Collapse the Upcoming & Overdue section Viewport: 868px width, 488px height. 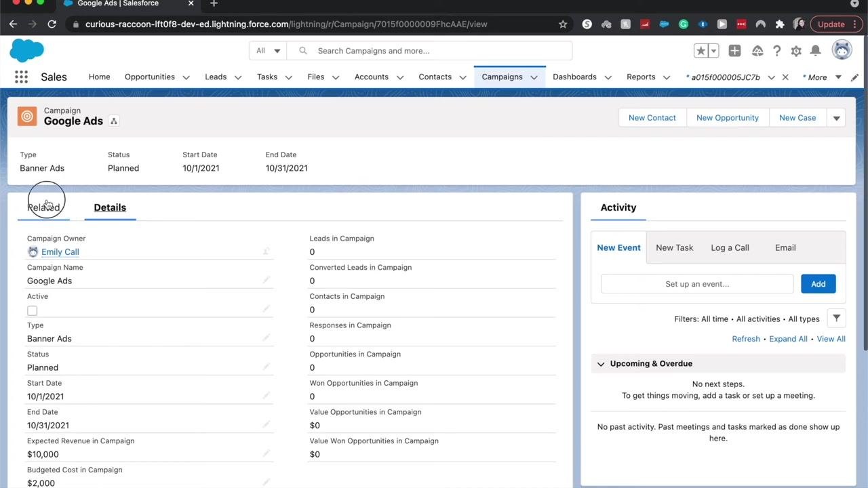(x=601, y=364)
